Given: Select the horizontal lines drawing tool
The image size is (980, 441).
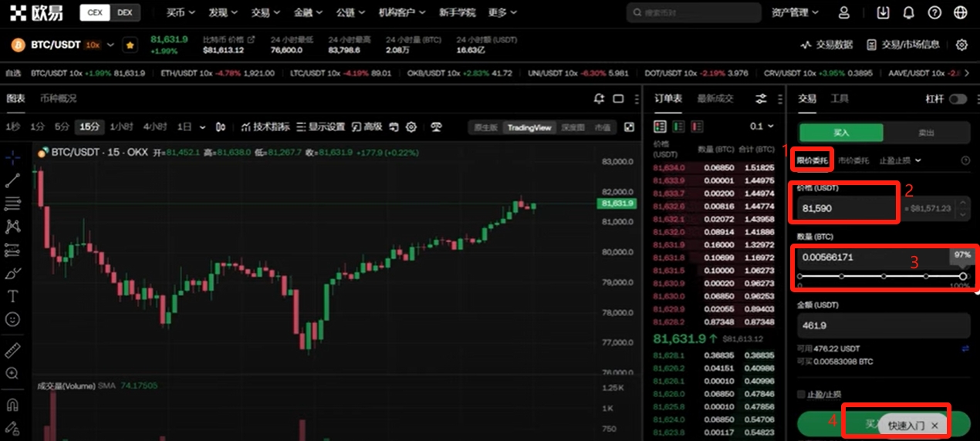Looking at the screenshot, I should 12,204.
